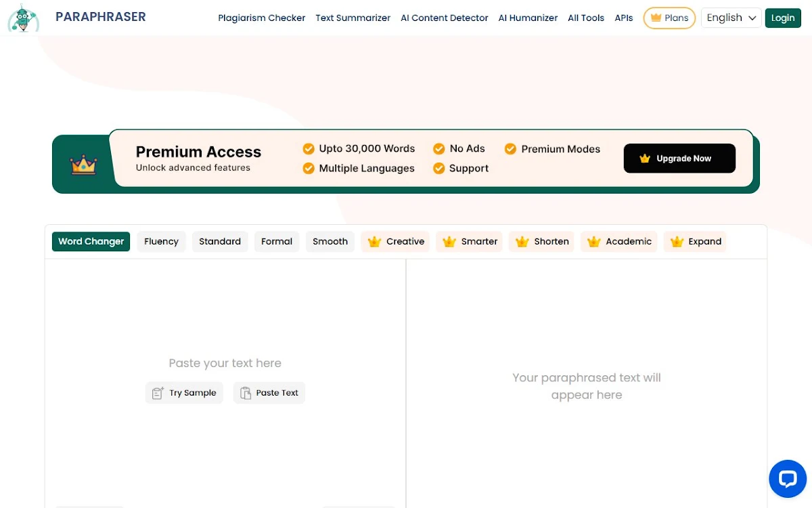
Task: Click the 'Unlock advanced features' subtitle
Action: point(193,168)
